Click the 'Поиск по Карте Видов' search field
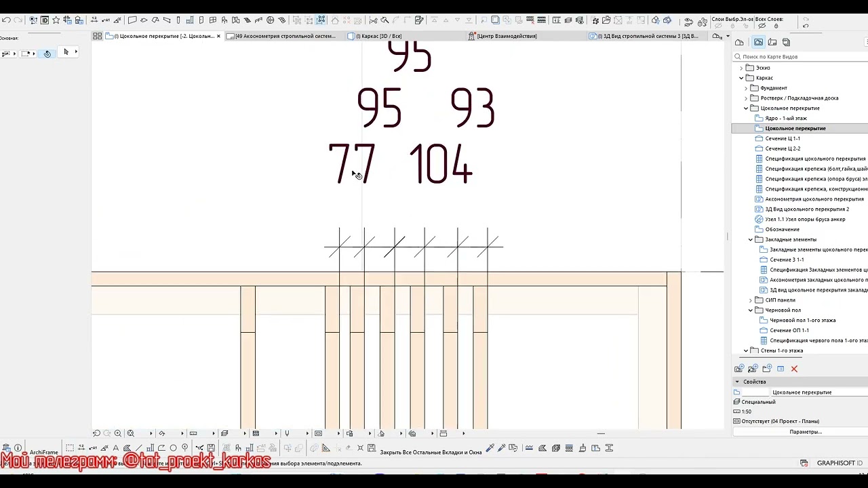868x488 pixels. 800,57
